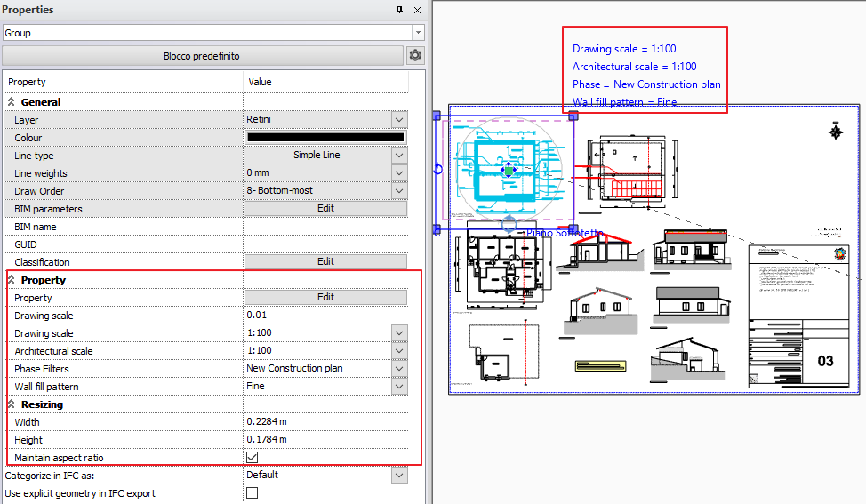
Task: Click the blue move grip at viewport center
Action: pyautogui.click(x=508, y=169)
